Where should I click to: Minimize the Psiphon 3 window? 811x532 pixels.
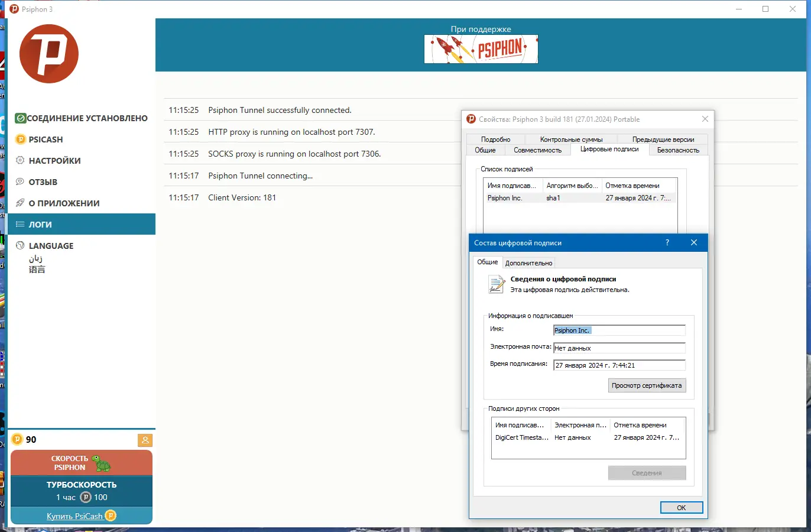coord(739,9)
